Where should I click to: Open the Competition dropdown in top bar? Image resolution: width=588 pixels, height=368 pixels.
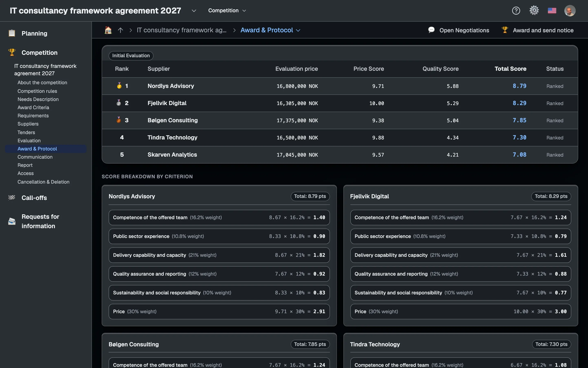[x=227, y=10]
